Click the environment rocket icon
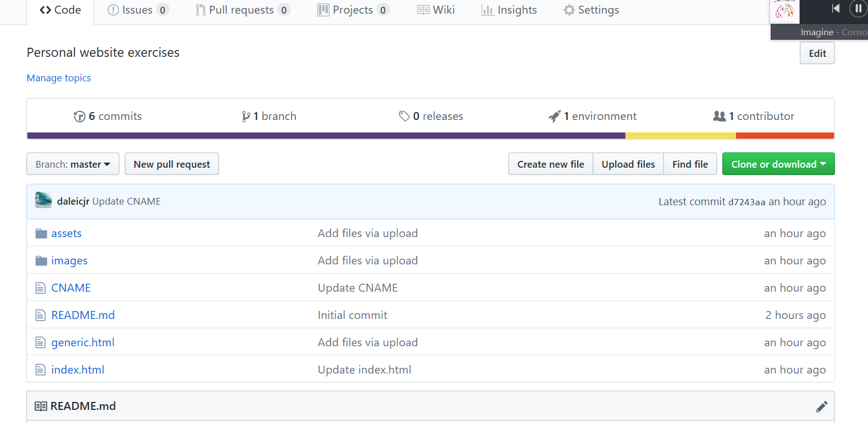Image resolution: width=868 pixels, height=423 pixels. 554,117
